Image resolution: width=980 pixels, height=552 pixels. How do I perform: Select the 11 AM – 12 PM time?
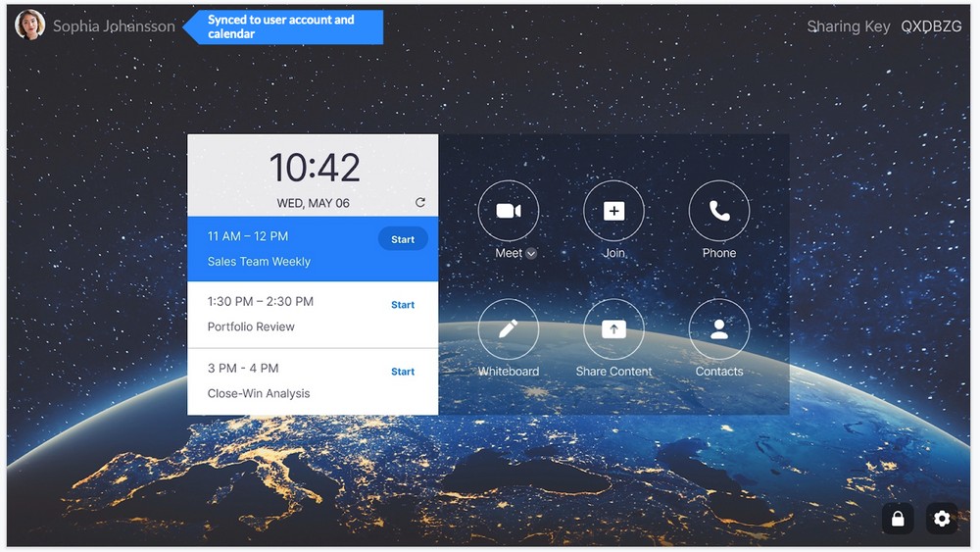pos(248,236)
